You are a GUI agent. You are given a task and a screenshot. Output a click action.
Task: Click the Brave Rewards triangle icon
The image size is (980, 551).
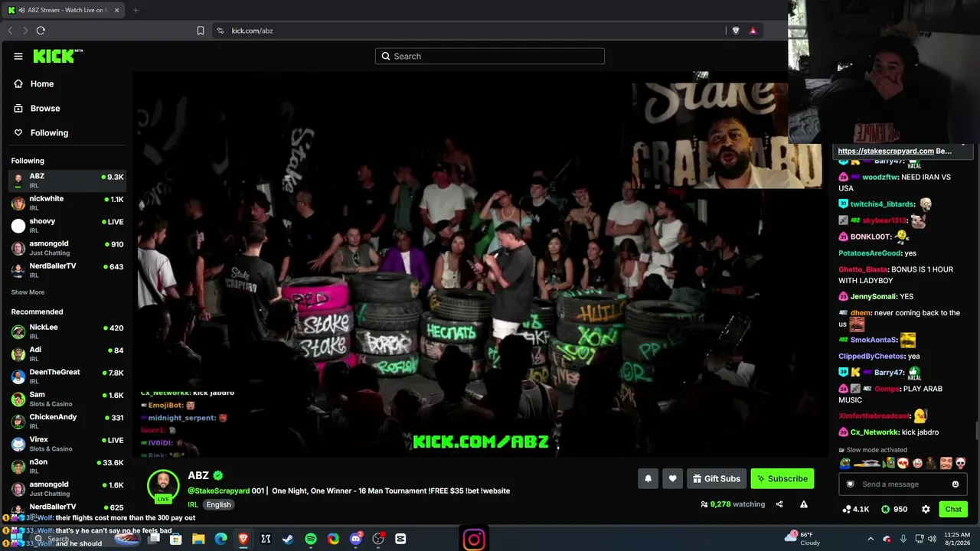753,31
